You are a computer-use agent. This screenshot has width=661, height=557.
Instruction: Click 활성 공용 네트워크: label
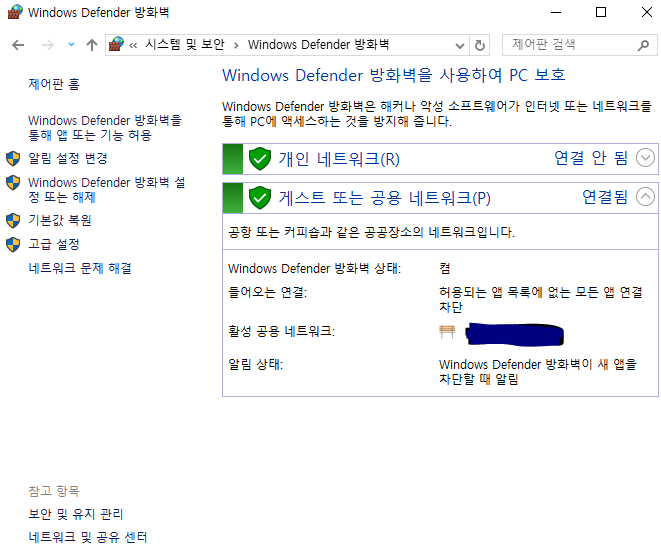point(282,331)
